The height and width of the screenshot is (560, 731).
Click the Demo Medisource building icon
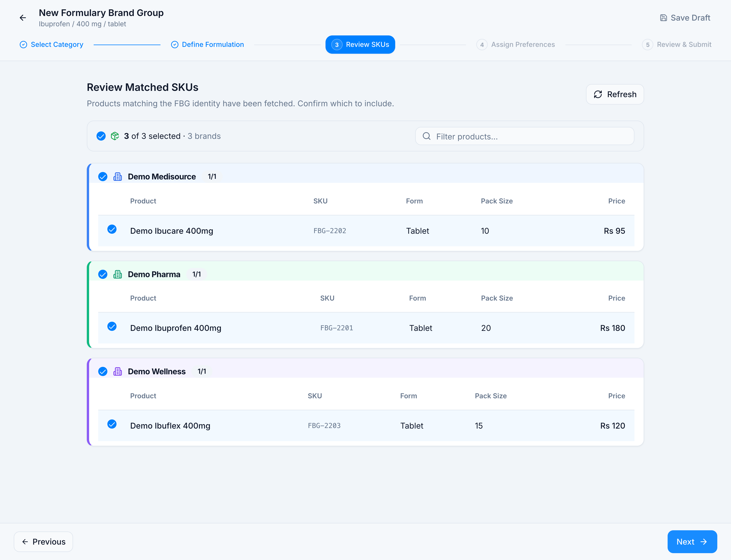coord(118,177)
